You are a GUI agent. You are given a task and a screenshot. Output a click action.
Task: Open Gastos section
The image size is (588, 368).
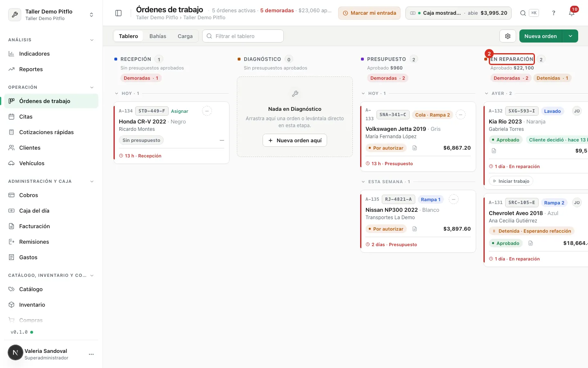[x=51, y=257]
